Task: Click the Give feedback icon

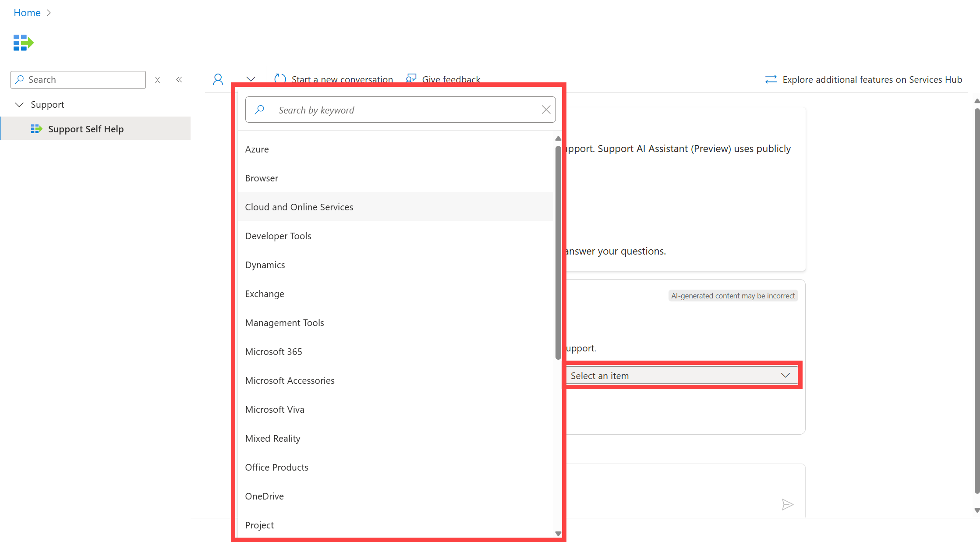Action: tap(411, 79)
